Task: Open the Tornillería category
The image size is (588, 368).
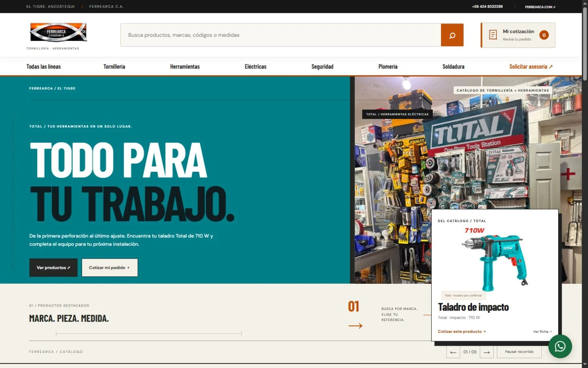Action: point(114,66)
